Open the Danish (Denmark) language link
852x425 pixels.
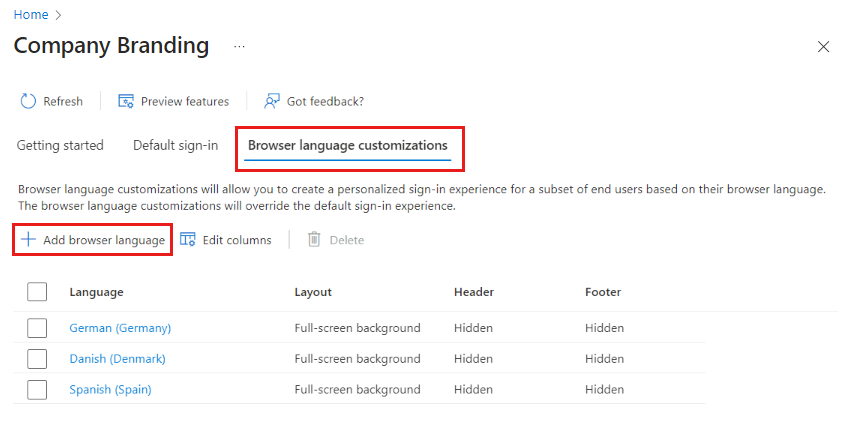click(x=117, y=359)
